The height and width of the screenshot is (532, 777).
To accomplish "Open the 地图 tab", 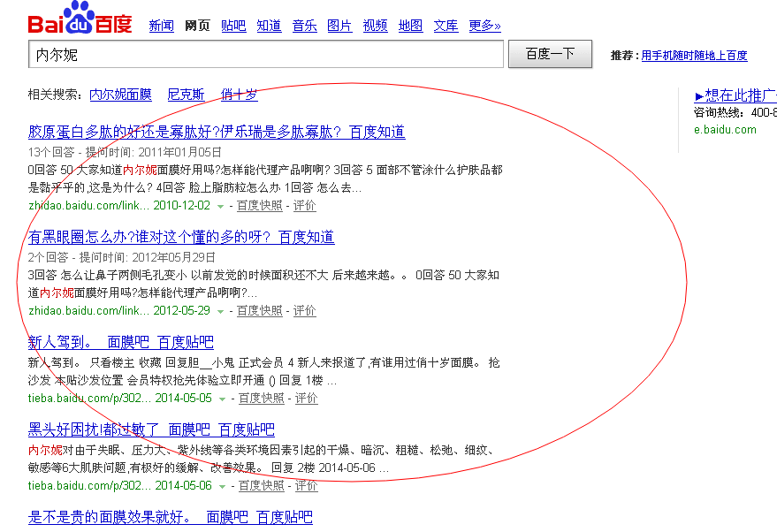I will [x=410, y=26].
